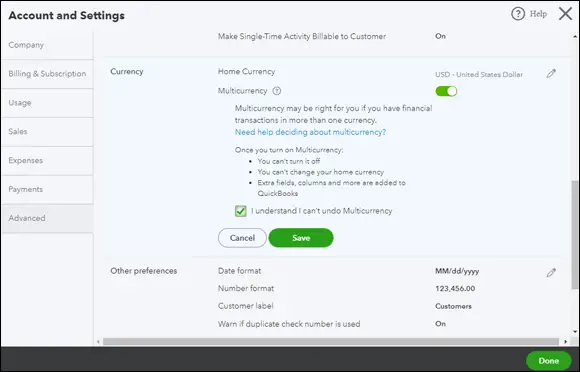Image resolution: width=580 pixels, height=372 pixels.
Task: Click the Home Currency label
Action: point(246,72)
